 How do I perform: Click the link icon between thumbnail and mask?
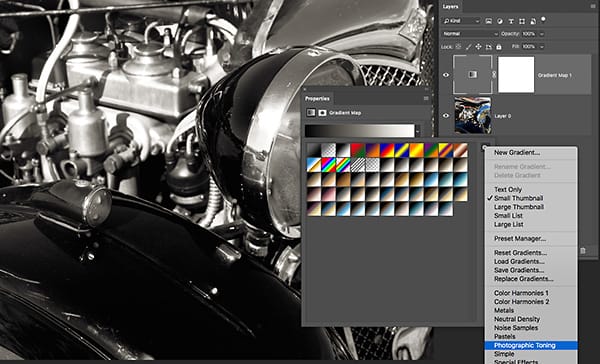click(x=494, y=75)
